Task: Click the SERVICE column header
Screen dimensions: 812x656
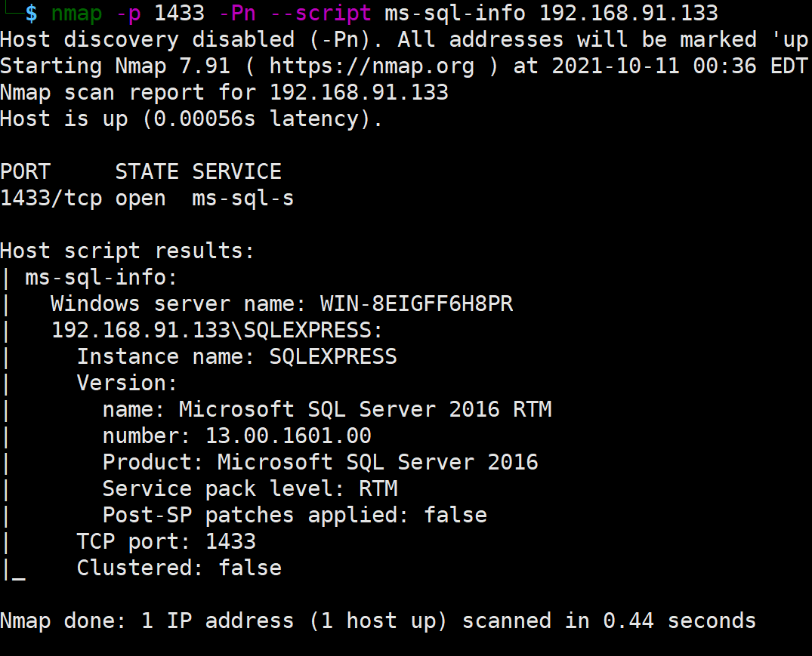Action: [x=236, y=172]
